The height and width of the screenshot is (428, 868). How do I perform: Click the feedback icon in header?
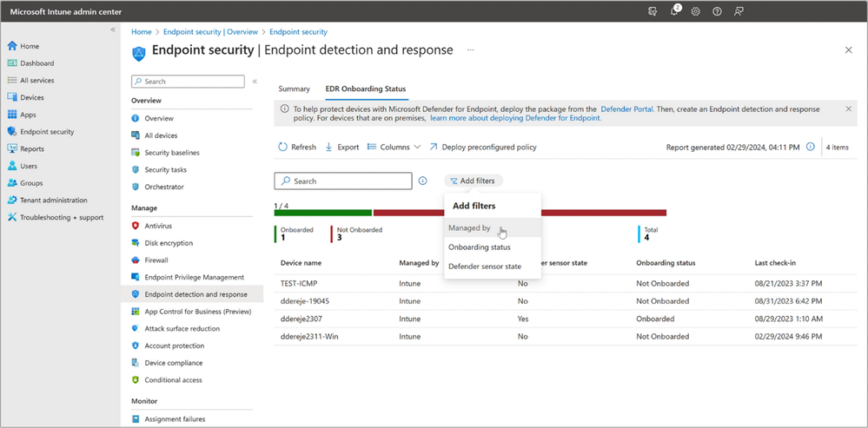coord(739,11)
